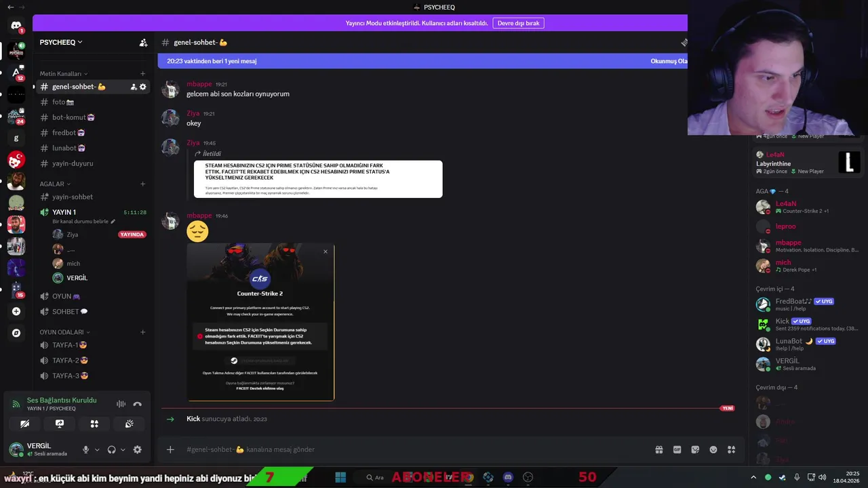
Task: Open soundboard button
Action: (x=129, y=424)
